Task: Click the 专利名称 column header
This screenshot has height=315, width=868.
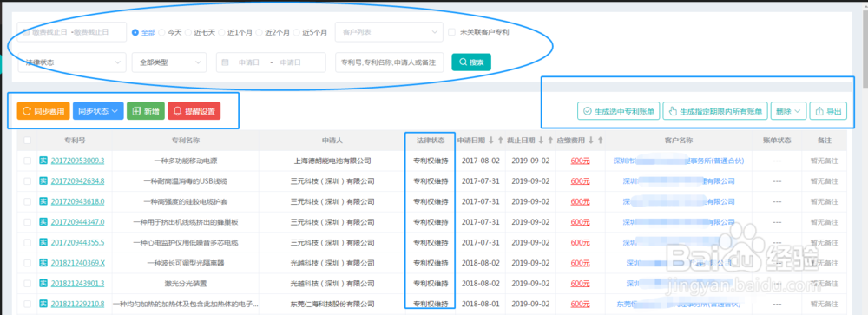Action: click(186, 141)
